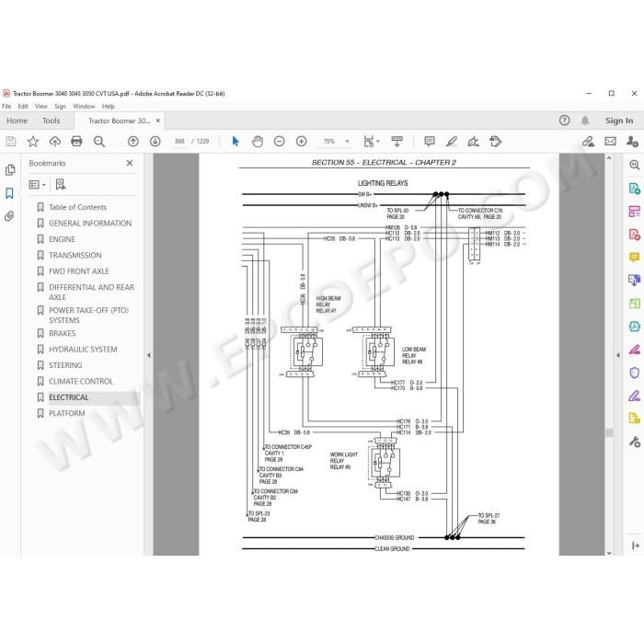
Task: Switch to the Tools tab
Action: (x=51, y=121)
